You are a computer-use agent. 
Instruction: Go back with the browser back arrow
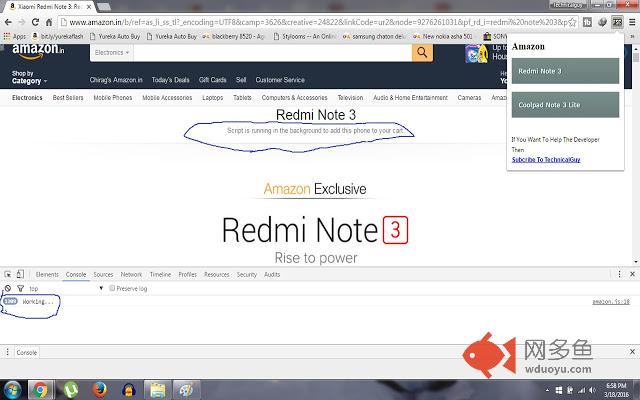(8, 22)
